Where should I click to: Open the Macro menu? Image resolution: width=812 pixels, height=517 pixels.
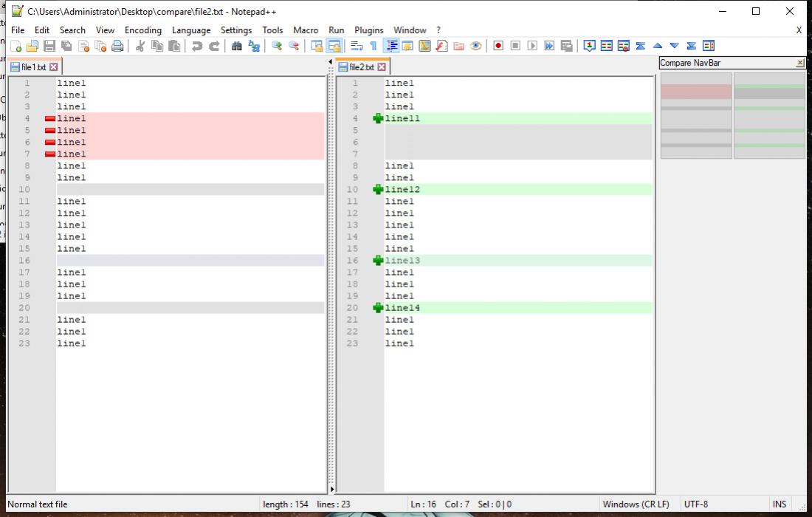tap(306, 30)
